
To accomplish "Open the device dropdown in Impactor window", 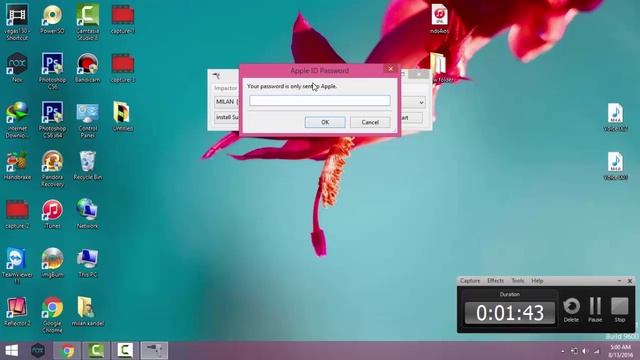I will (421, 102).
